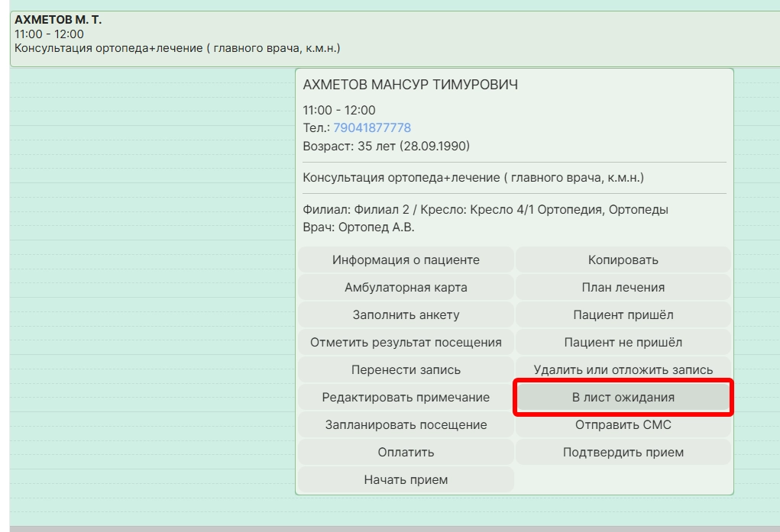Choose 'Удалить или отложить запись'
The image size is (780, 532).
(x=623, y=370)
